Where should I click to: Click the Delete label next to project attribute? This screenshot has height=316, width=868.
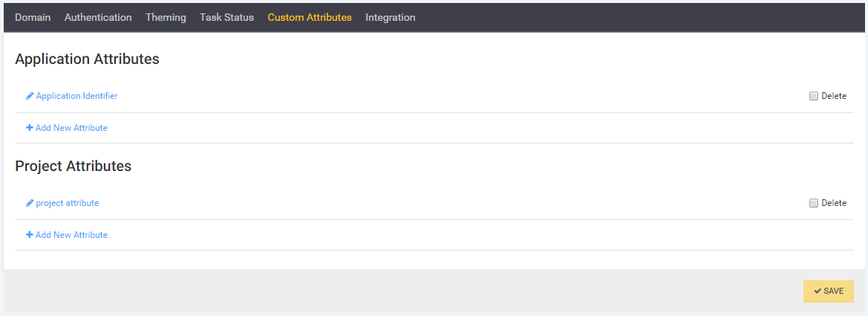(834, 203)
